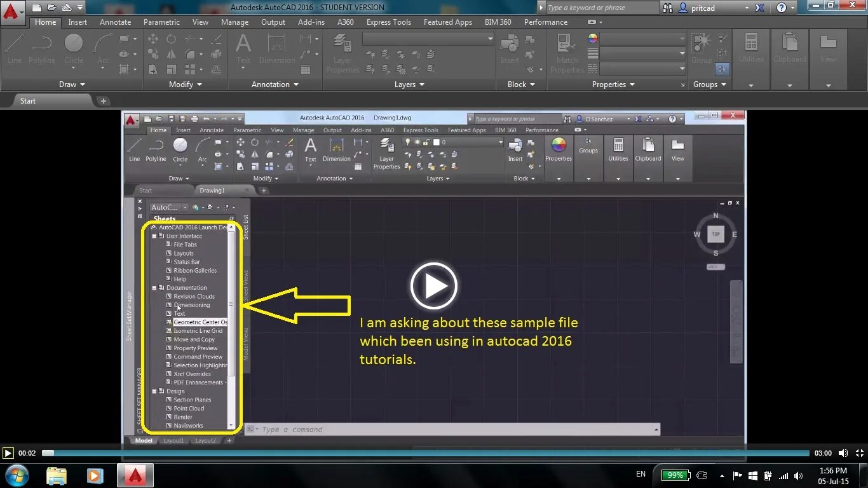Open the Quick Access Toolbar customize dropdown
The width and height of the screenshot is (868, 488).
(80, 8)
